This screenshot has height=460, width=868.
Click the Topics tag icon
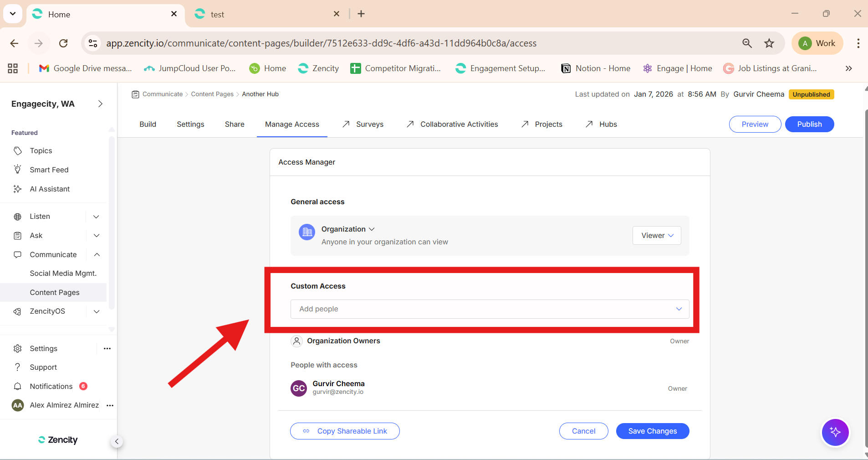pos(18,151)
